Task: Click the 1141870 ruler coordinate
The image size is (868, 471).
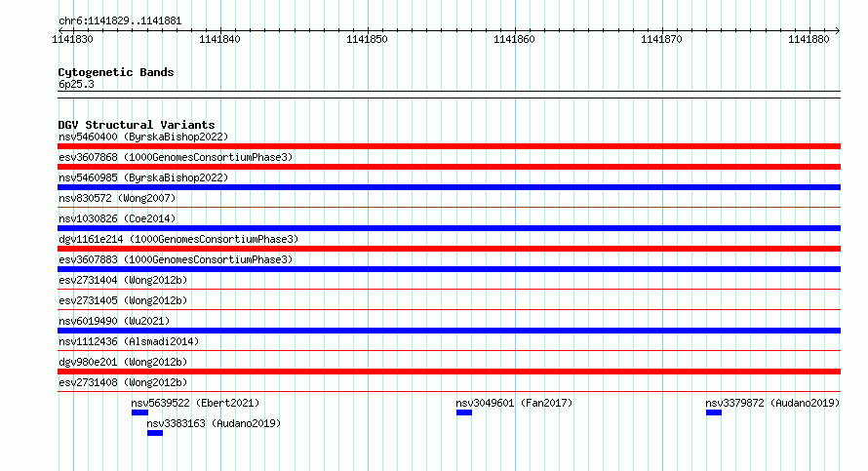Action: pyautogui.click(x=661, y=39)
